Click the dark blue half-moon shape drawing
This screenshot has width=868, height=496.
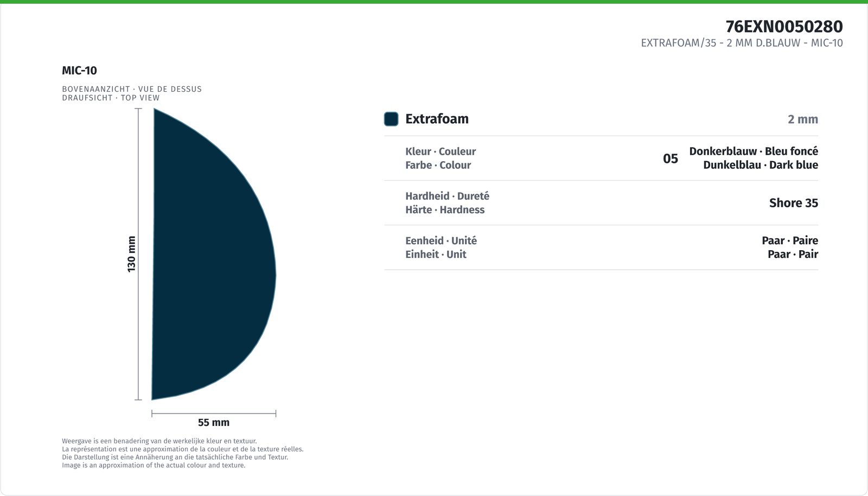(214, 254)
